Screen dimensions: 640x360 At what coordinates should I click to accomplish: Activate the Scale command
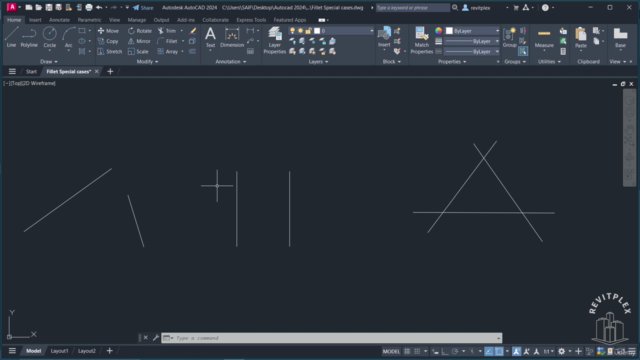point(138,51)
